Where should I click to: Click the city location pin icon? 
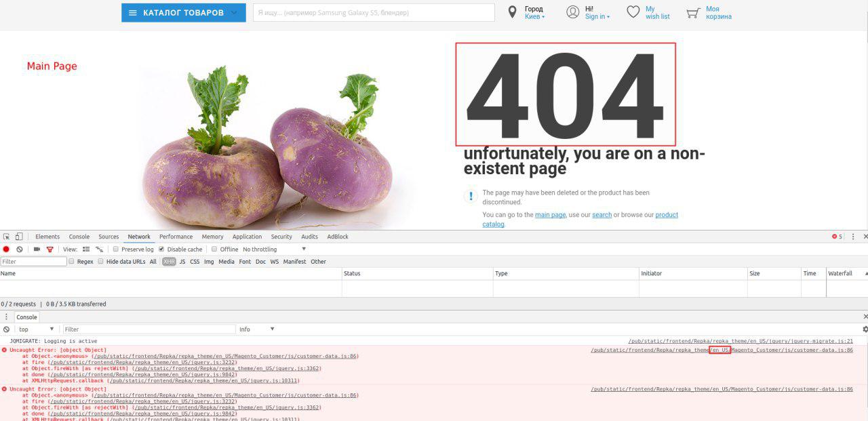pyautogui.click(x=513, y=12)
